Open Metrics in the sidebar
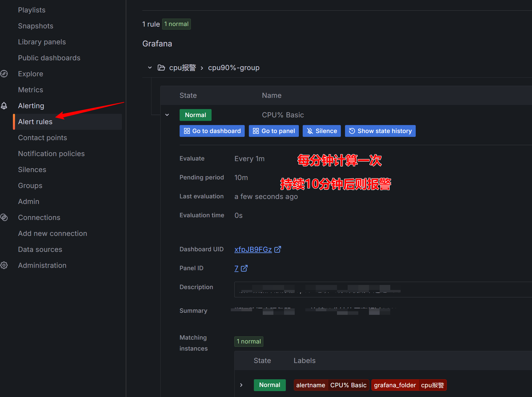Image resolution: width=532 pixels, height=397 pixels. (x=30, y=90)
